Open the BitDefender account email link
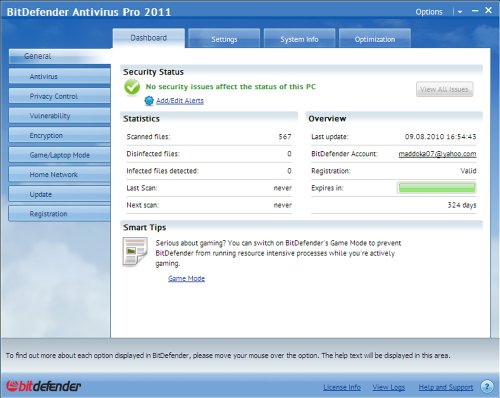The width and height of the screenshot is (500, 398). [x=437, y=154]
